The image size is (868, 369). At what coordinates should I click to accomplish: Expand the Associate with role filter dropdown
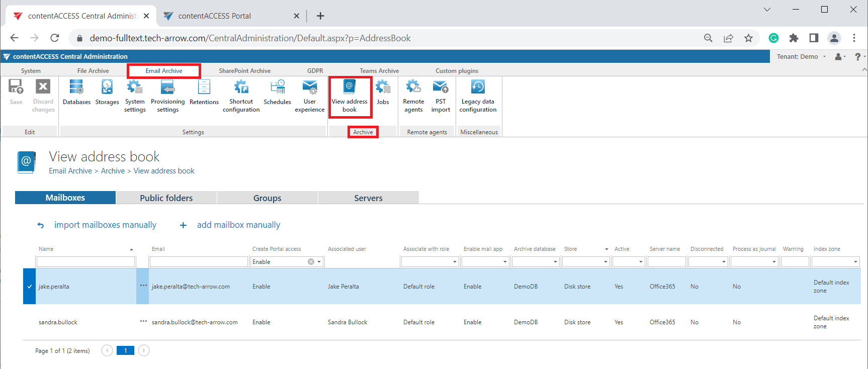point(455,262)
